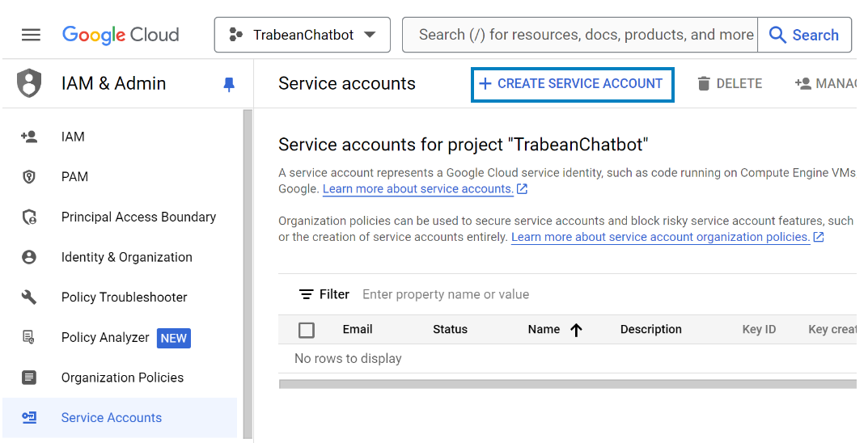The height and width of the screenshot is (443, 868).
Task: Click the IAM & Admin shield icon
Action: pos(29,83)
